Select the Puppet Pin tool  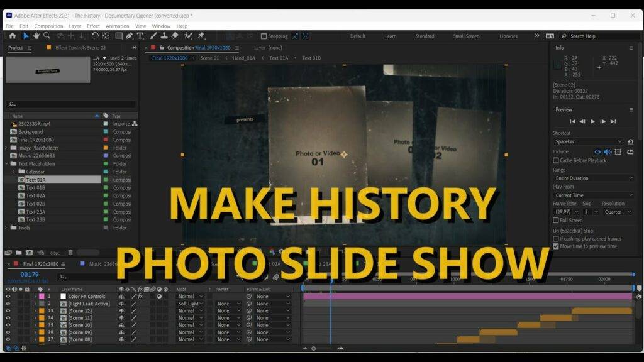[201, 36]
